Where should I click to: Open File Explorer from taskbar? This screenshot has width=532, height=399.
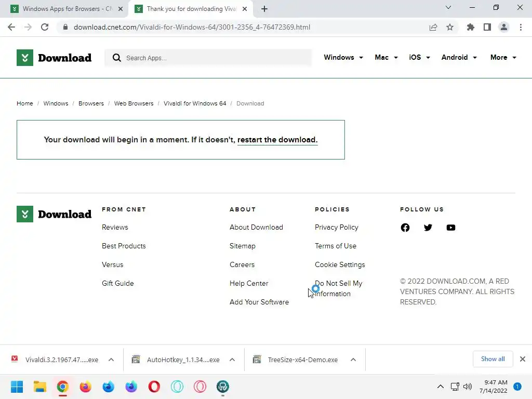(39, 387)
